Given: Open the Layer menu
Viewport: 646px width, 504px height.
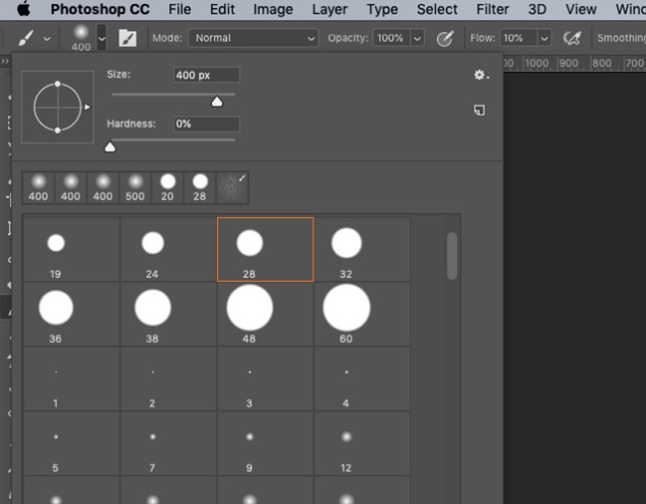Looking at the screenshot, I should [330, 9].
